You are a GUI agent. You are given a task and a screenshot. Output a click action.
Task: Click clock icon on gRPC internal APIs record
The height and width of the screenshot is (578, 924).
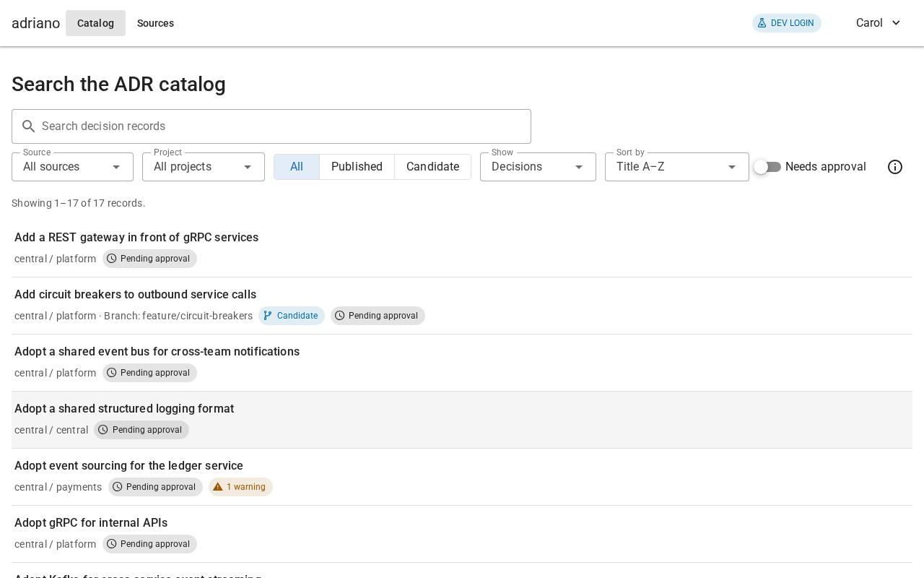(x=112, y=544)
